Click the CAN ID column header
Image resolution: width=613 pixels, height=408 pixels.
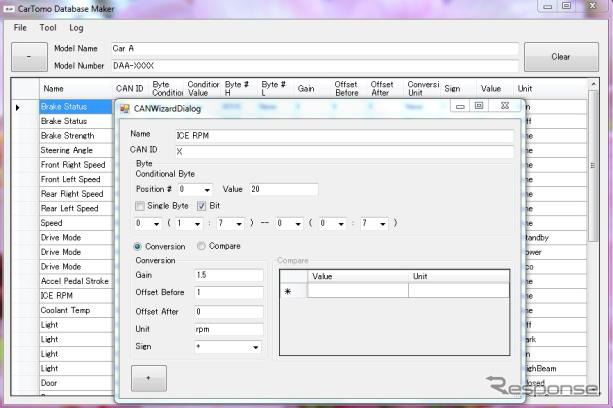[130, 89]
